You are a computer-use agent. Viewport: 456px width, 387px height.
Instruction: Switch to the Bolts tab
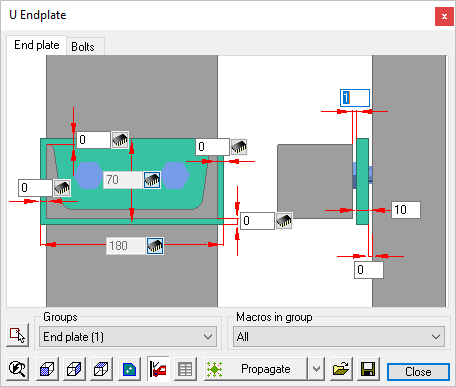[83, 47]
